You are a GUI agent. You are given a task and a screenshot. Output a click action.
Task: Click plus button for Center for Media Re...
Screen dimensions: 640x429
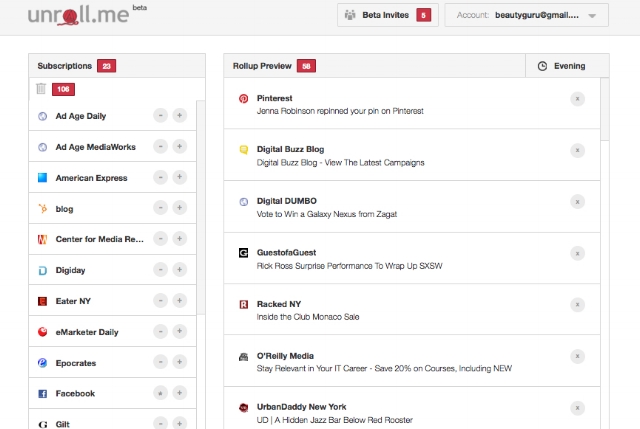[x=179, y=238]
